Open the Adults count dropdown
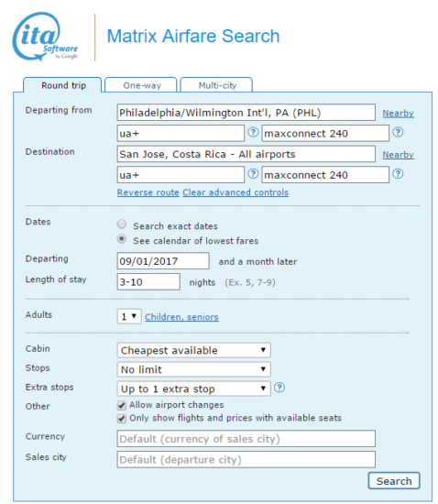The width and height of the screenshot is (438, 504). (x=129, y=317)
